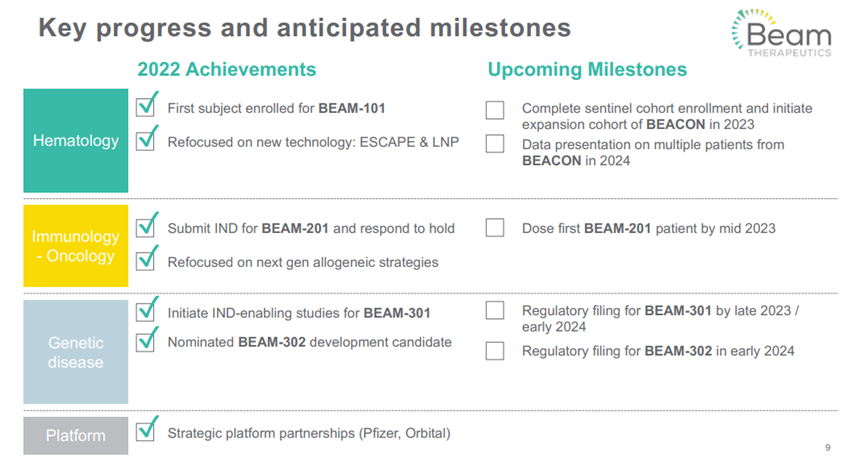This screenshot has height=466, width=865.
Task: Toggle the ESCAPE & LNP refocus checkbox
Action: point(146,141)
